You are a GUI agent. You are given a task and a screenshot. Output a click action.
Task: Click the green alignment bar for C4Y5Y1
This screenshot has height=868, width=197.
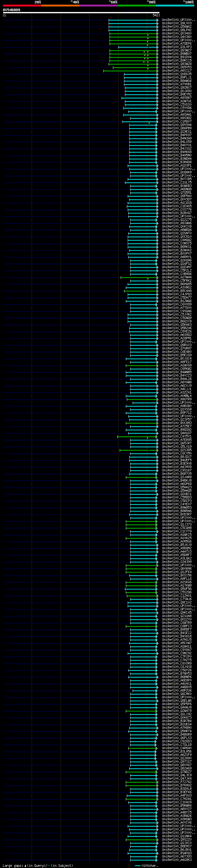(x=137, y=436)
